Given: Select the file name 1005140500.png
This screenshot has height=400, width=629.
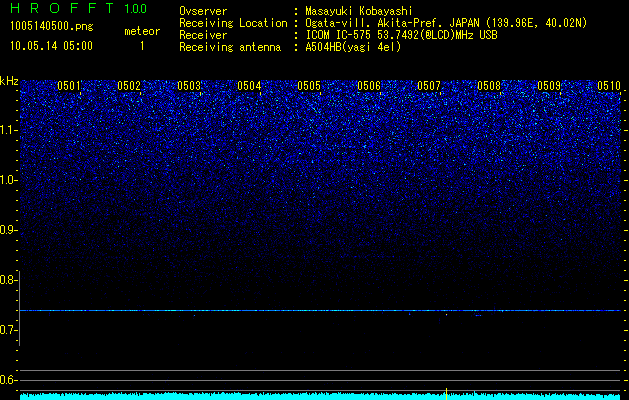Looking at the screenshot, I should tap(52, 26).
